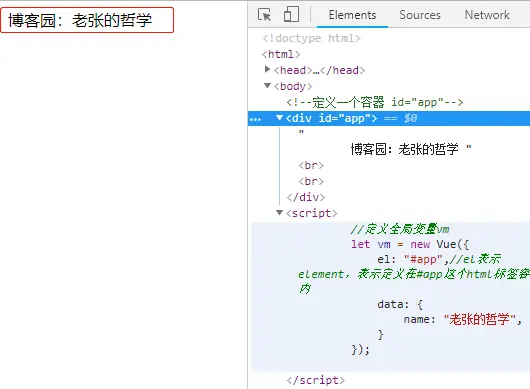Select the text node 博客园：老张的哲学 in DOM tree

[404, 149]
